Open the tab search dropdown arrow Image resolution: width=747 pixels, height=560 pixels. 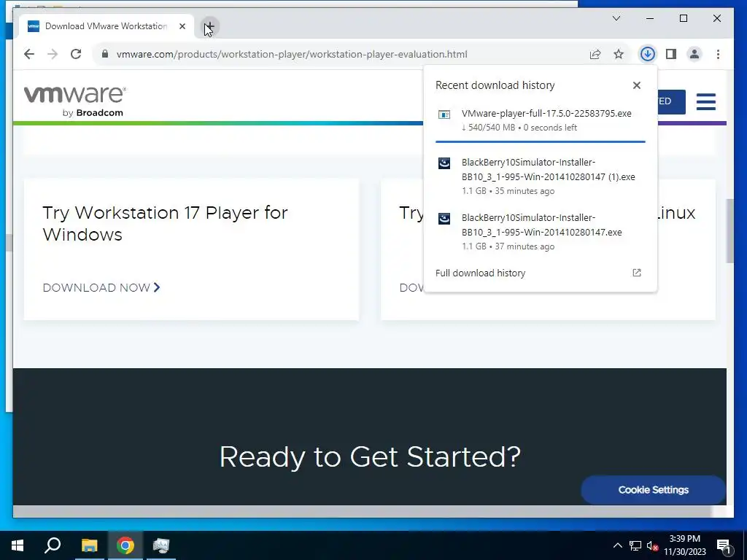tap(616, 18)
